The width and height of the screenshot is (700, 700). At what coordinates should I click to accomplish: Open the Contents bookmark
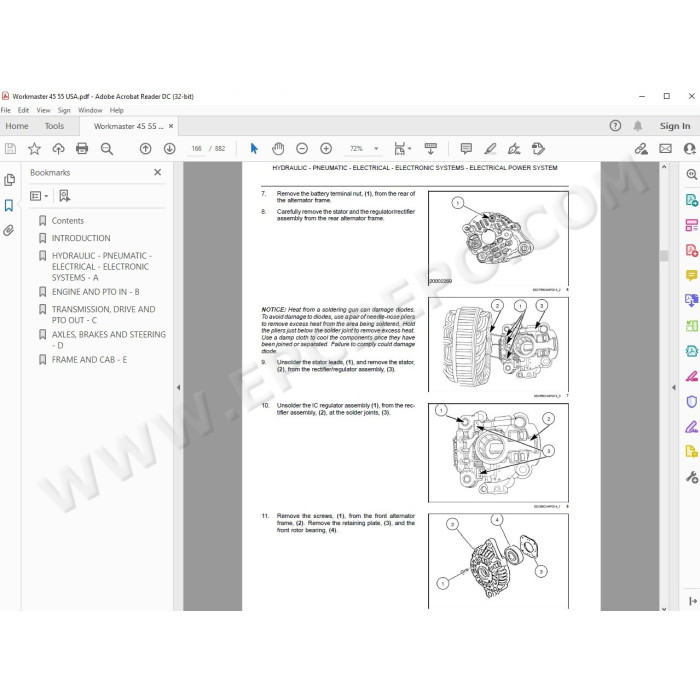[67, 221]
